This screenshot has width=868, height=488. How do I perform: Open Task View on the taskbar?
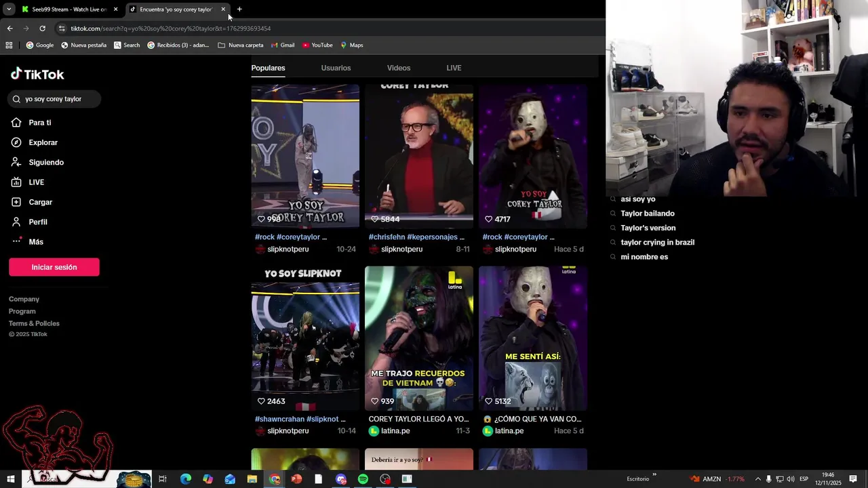[163, 479]
